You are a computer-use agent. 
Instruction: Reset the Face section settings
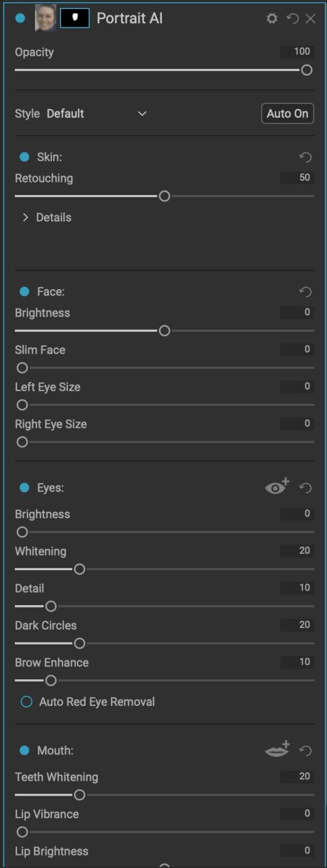(x=305, y=292)
